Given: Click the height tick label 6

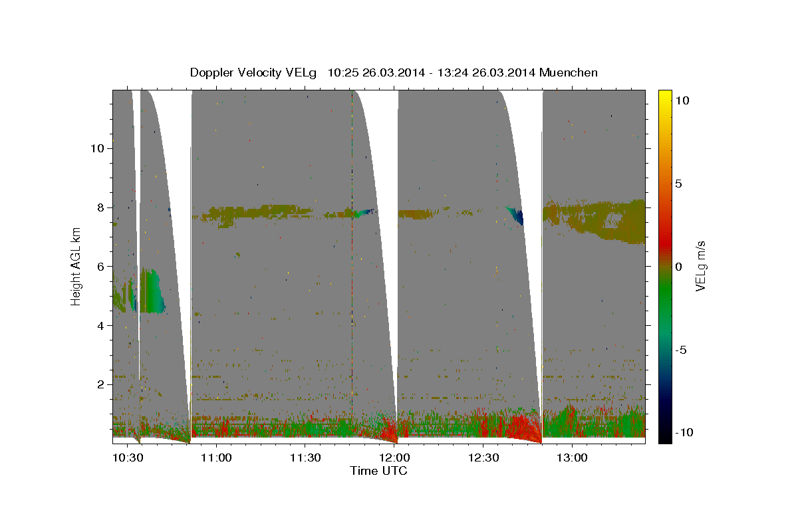Looking at the screenshot, I should pyautogui.click(x=100, y=266).
